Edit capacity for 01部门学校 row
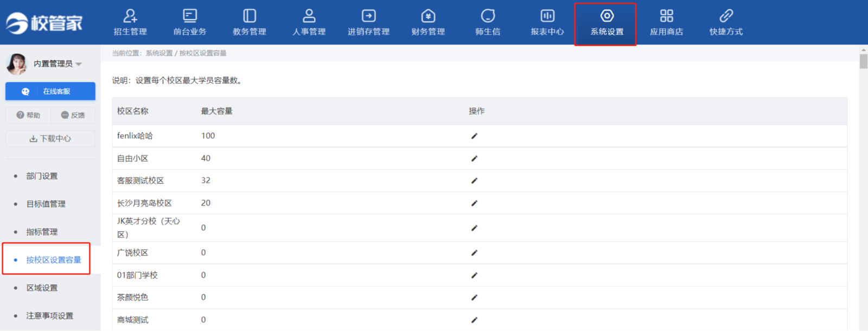Screen dimensions: 868x331 pos(474,275)
